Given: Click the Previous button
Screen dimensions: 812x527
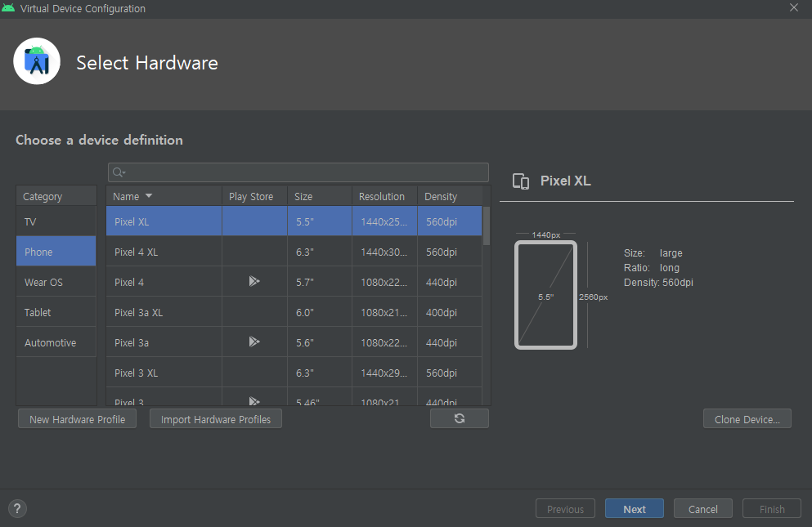Looking at the screenshot, I should tap(566, 509).
